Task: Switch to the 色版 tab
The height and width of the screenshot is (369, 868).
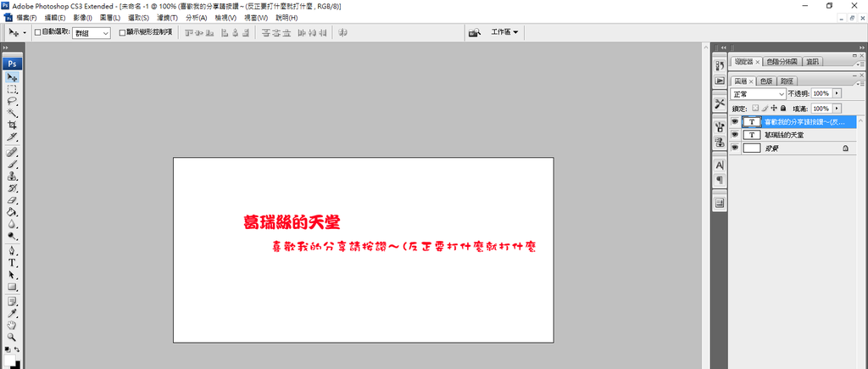Action: [x=766, y=81]
